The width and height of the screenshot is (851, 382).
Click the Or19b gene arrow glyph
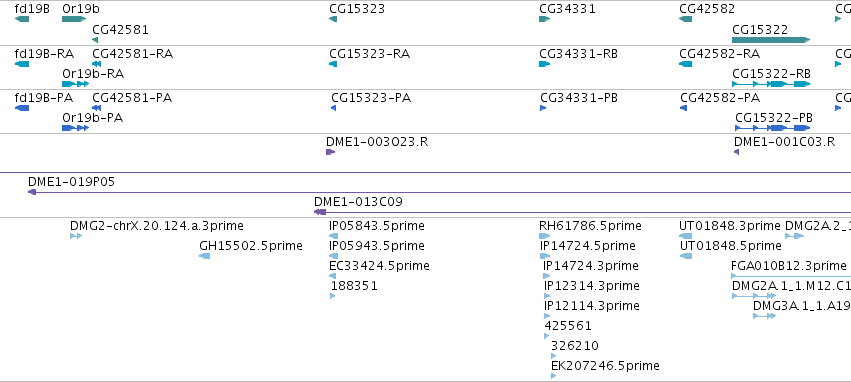(74, 19)
